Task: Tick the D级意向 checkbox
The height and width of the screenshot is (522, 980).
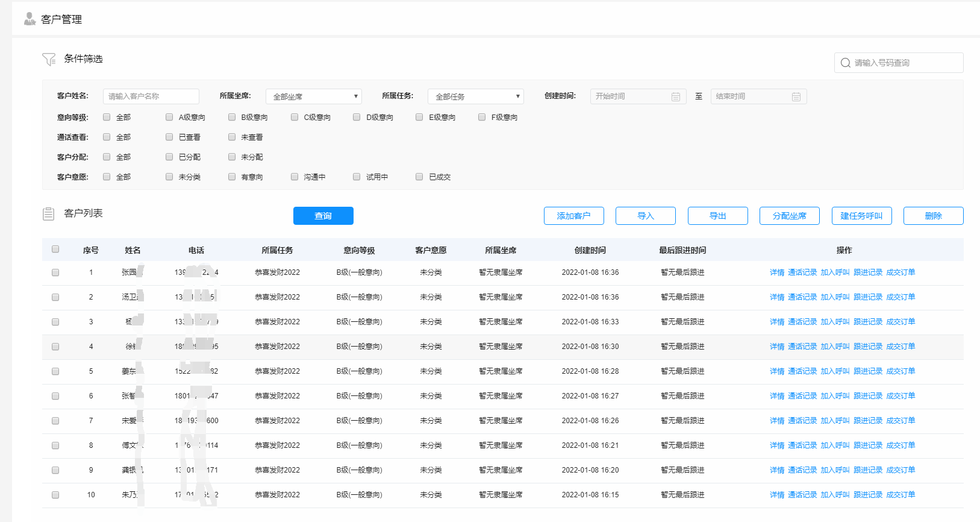Action: 357,117
